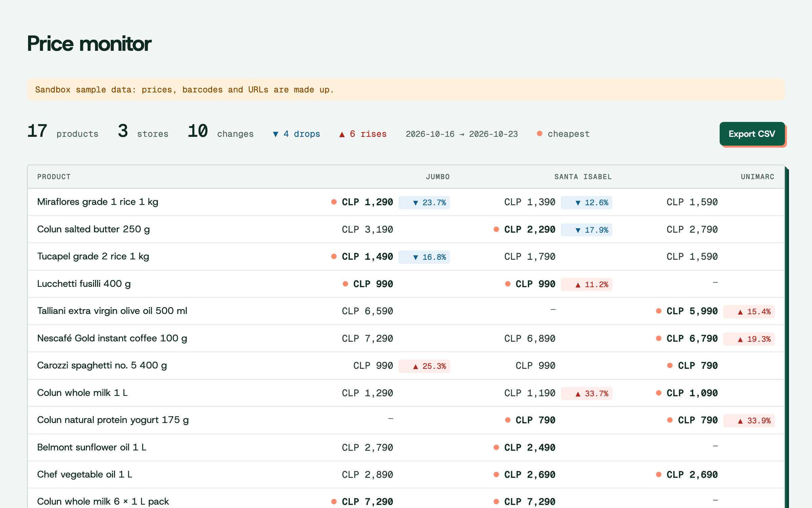This screenshot has height=508, width=812.
Task: Open Colun whole milk 6 × 1 L pack row
Action: click(x=406, y=498)
